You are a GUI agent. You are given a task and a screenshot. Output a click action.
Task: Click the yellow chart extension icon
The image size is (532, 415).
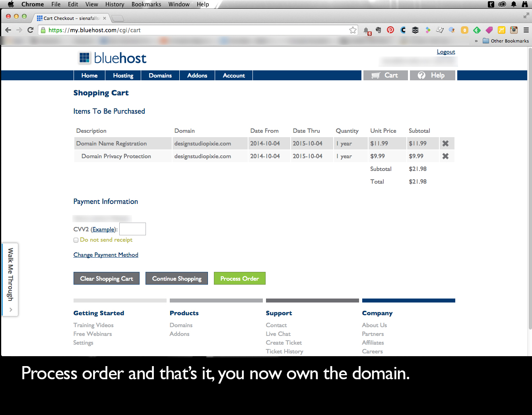pos(501,30)
